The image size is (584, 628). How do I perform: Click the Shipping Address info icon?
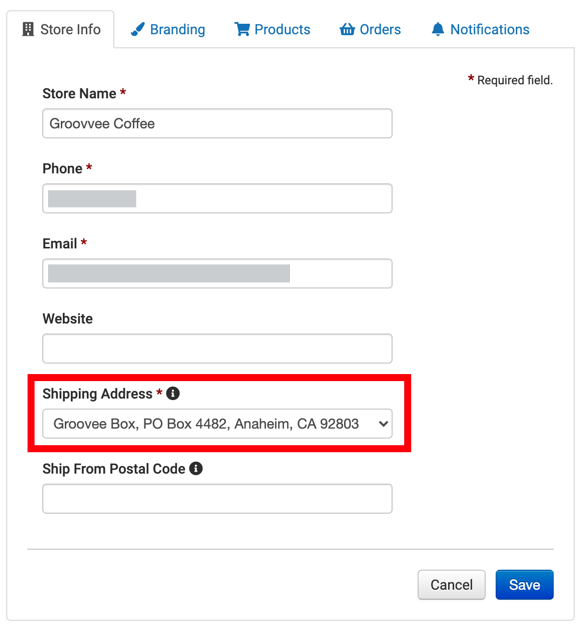173,393
